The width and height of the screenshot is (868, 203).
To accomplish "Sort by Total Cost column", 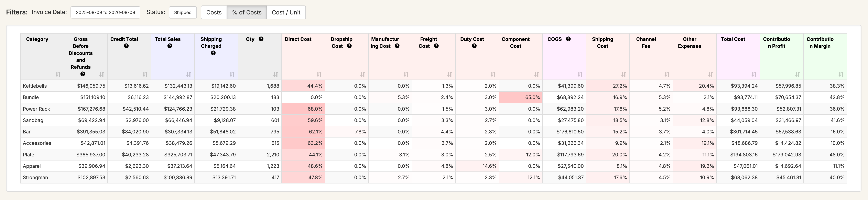I will point(754,74).
